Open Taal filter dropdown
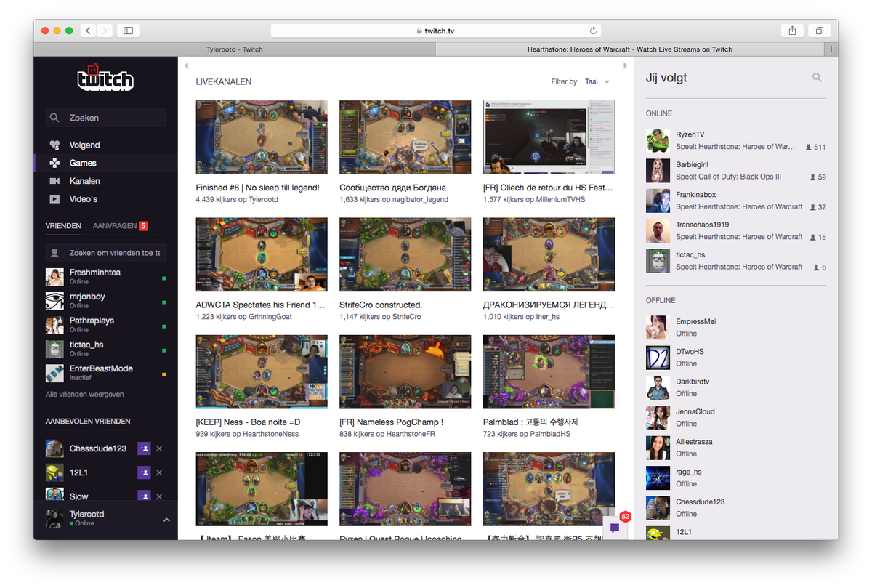The height and width of the screenshot is (588, 872). coord(597,82)
